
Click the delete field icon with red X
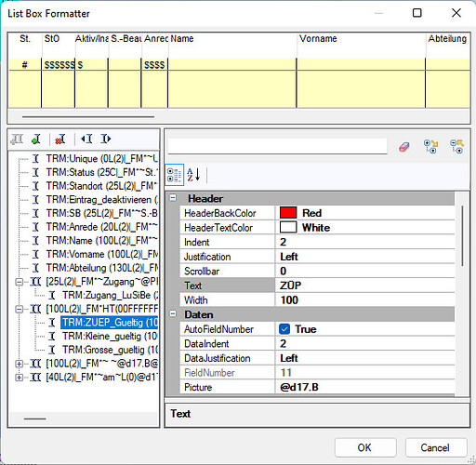click(x=60, y=139)
